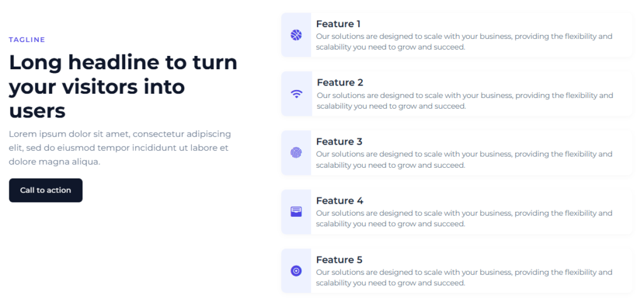
Task: Click the Feature 2 description text
Action: click(465, 101)
